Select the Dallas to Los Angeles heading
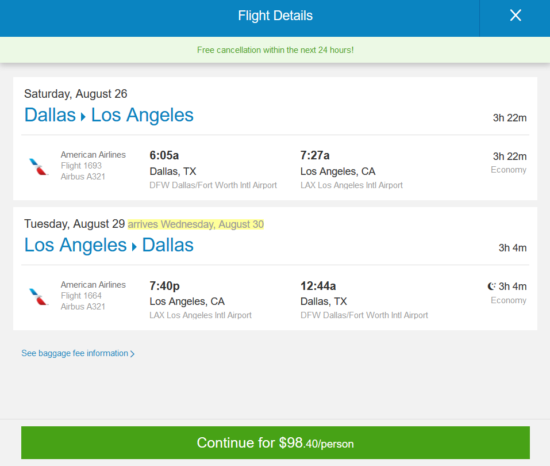Screen dimensions: 550x466 (x=109, y=115)
